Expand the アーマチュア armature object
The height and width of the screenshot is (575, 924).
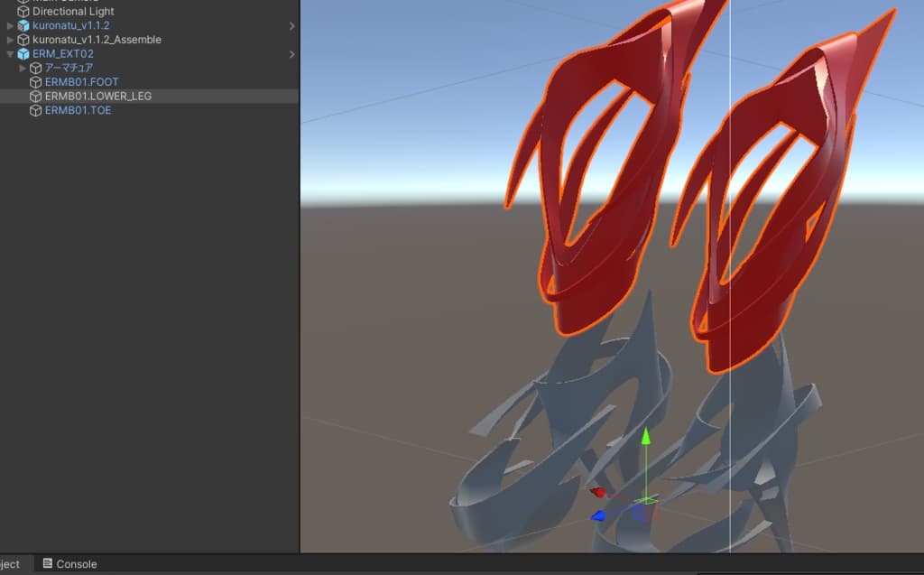23,68
